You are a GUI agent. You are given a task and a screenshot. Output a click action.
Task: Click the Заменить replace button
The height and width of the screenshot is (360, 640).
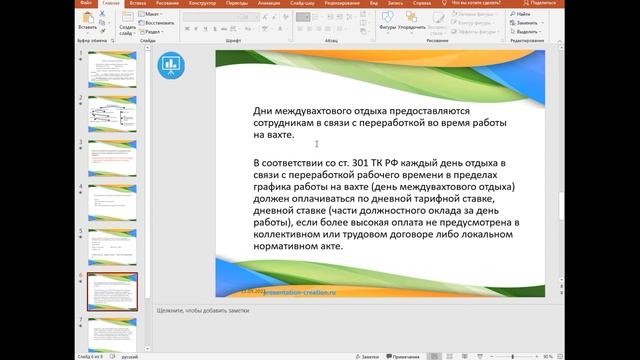pyautogui.click(x=524, y=23)
